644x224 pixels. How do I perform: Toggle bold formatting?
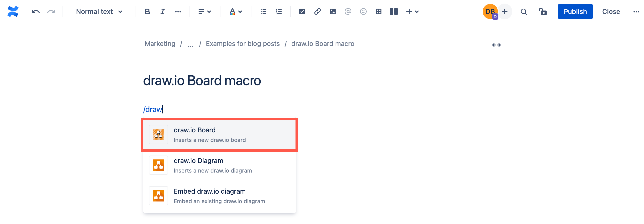click(x=147, y=11)
